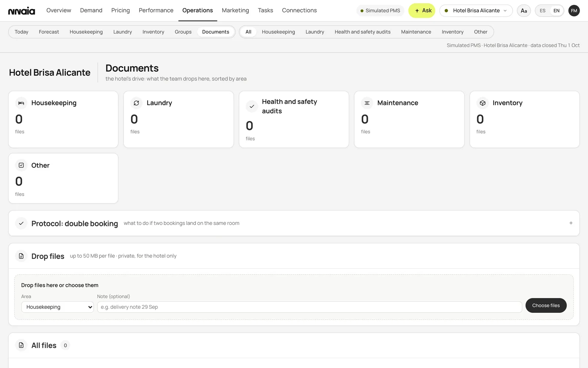Open the Marketing section
Image resolution: width=588 pixels, height=368 pixels.
tap(235, 10)
